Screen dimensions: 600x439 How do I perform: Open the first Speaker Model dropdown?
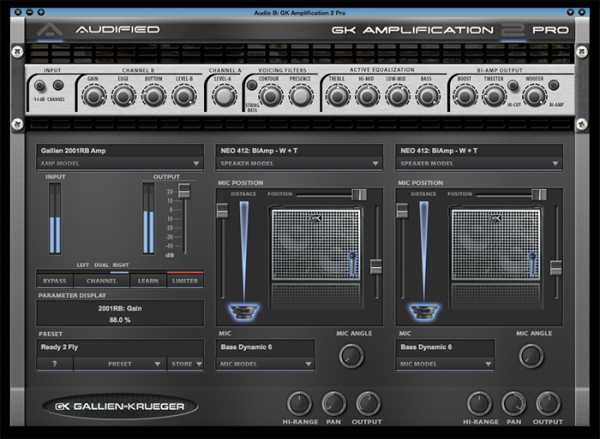click(300, 163)
